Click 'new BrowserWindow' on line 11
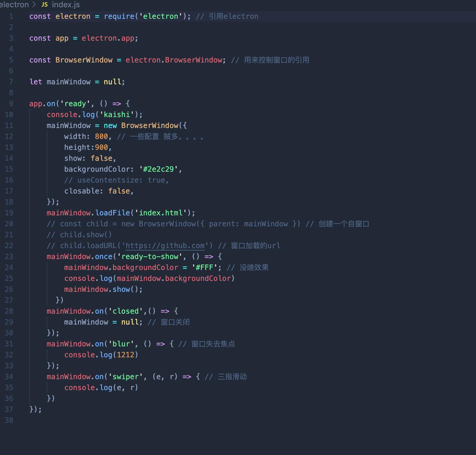Screen dimensions: 476x455 [141, 126]
